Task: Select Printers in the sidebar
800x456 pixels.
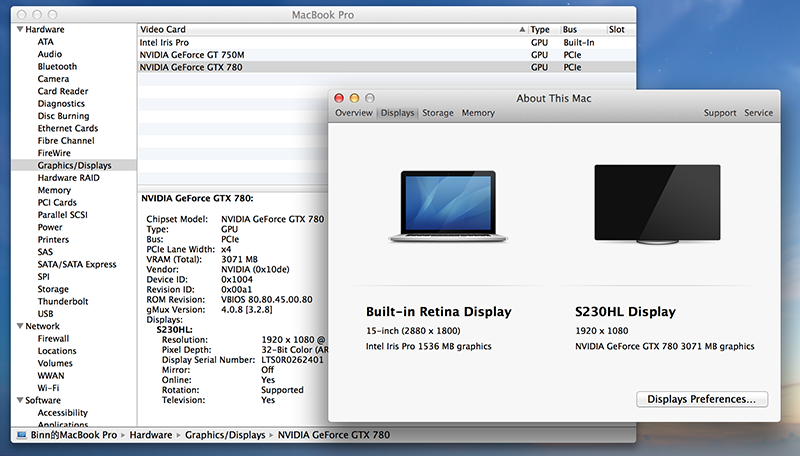Action: coord(53,239)
